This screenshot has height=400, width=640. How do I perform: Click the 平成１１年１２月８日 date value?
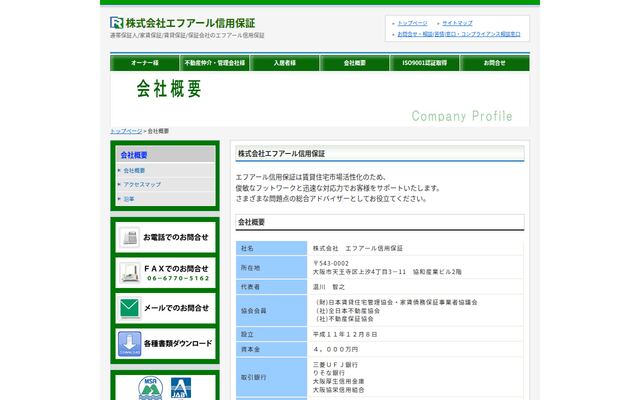pos(345,334)
